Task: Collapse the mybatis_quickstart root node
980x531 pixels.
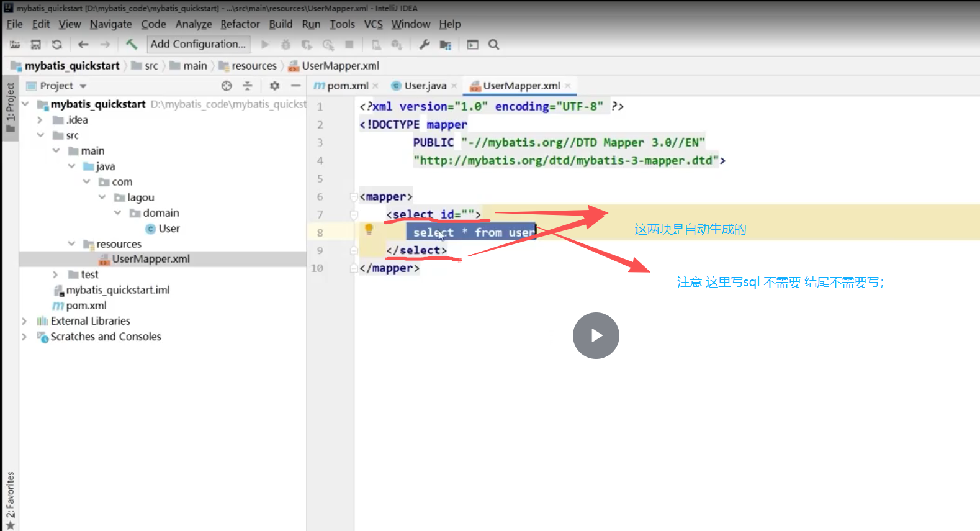Action: pyautogui.click(x=25, y=104)
